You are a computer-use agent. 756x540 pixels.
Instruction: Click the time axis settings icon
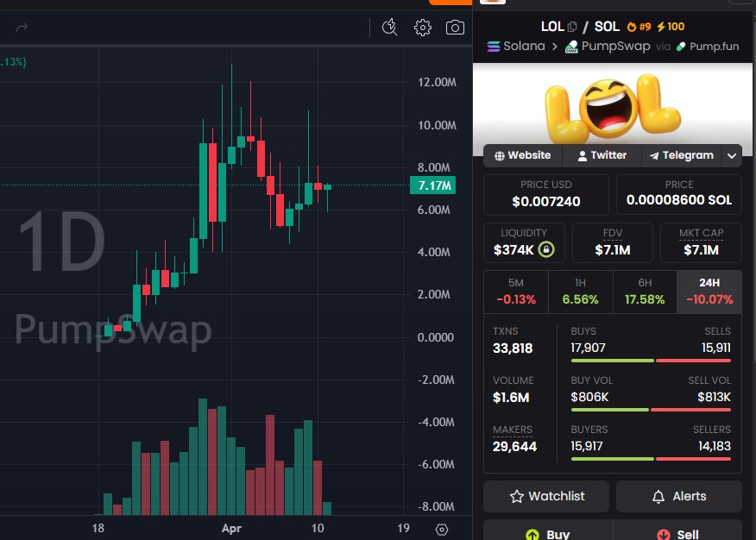(442, 530)
